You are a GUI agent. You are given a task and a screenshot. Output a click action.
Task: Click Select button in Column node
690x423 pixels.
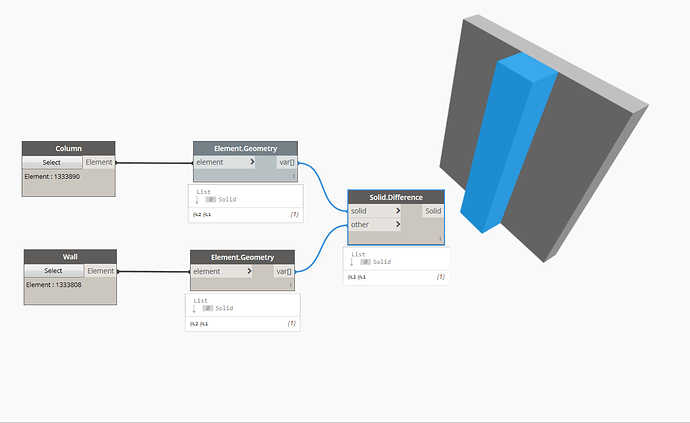click(52, 162)
